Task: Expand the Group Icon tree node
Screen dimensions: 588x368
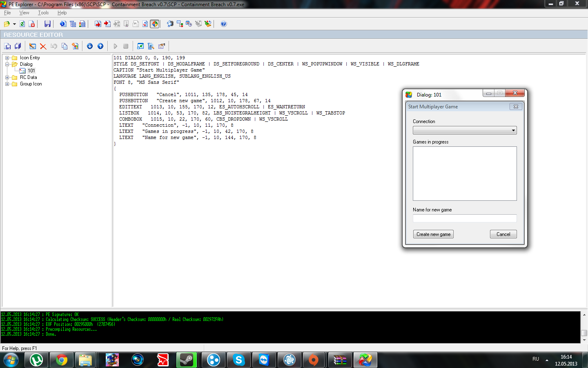Action: [7, 84]
